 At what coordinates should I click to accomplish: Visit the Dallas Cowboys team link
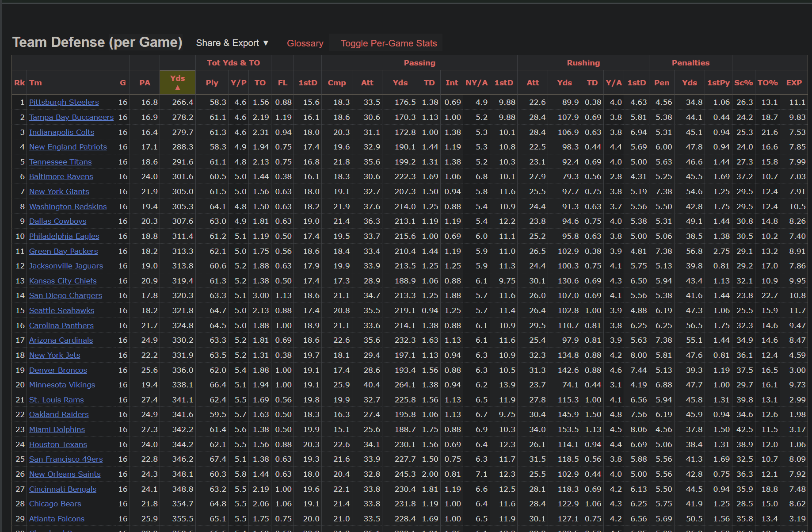(x=58, y=221)
